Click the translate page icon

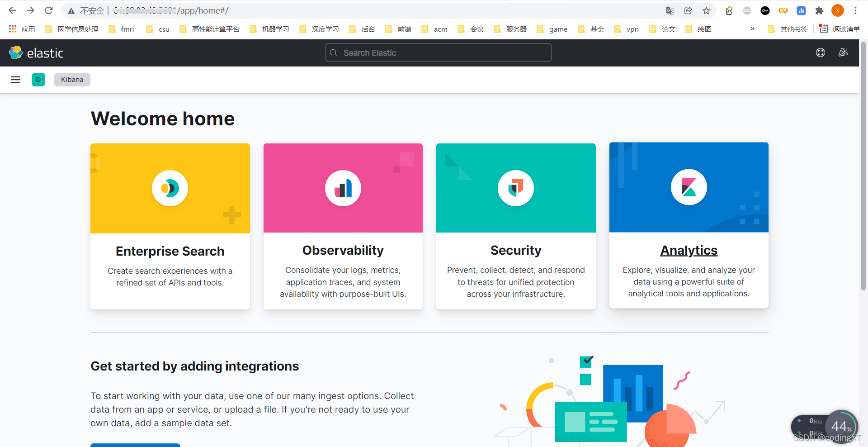(670, 10)
